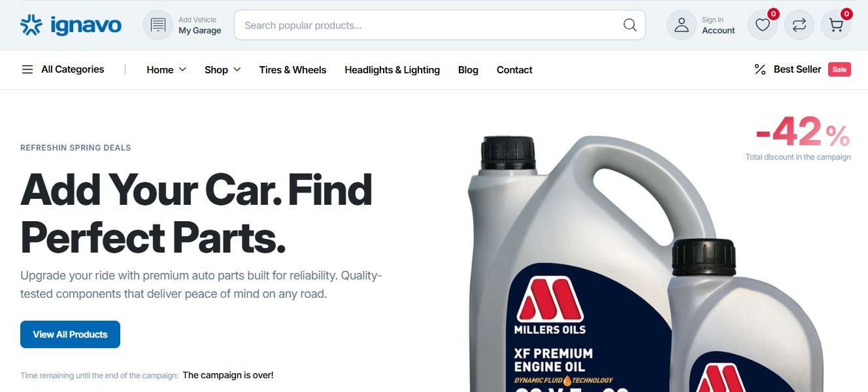Viewport: 868px width, 392px height.
Task: Click the search magnifier icon
Action: click(x=630, y=25)
